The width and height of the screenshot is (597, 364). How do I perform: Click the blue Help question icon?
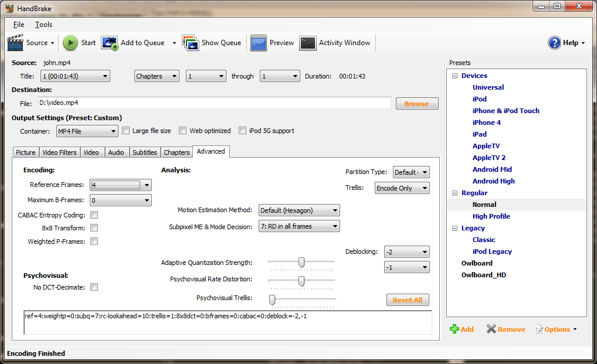point(554,43)
